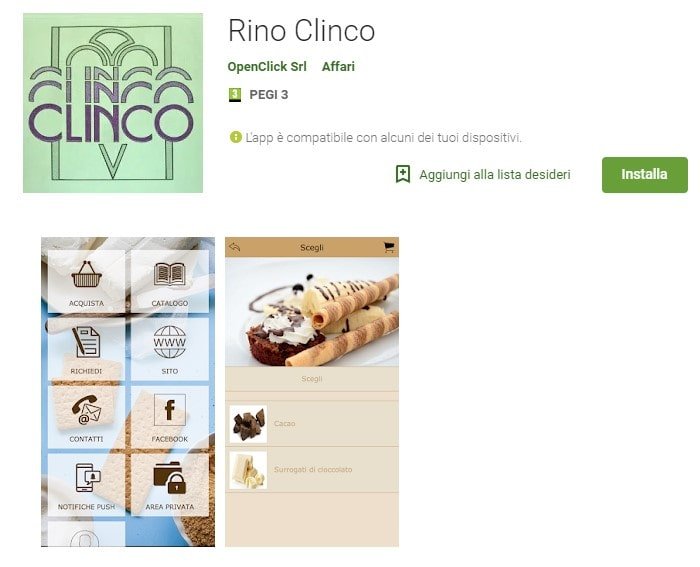700x567 pixels.
Task: Open the OpenClick Srl developer link
Action: coord(267,67)
